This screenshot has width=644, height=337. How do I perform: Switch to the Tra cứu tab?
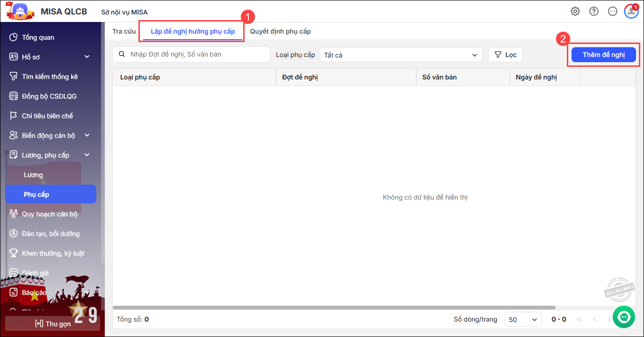pos(124,32)
